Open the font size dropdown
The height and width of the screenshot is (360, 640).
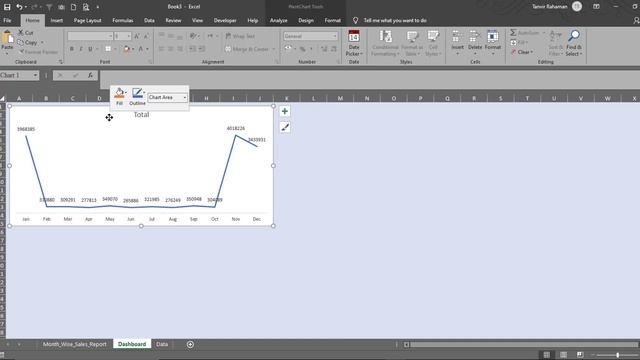129,36
